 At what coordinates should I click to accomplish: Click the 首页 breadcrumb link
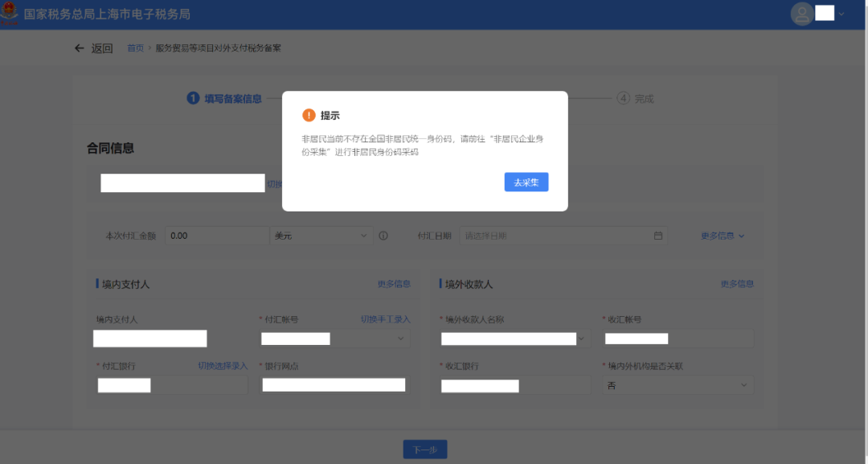pos(134,47)
